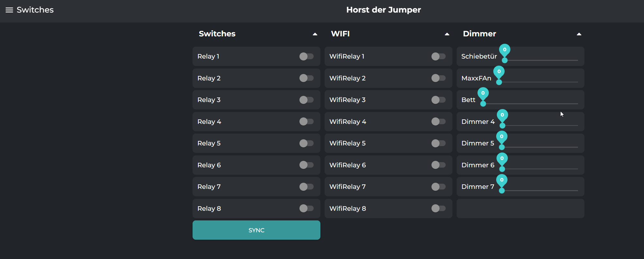Viewport: 644px width, 259px height.
Task: Collapse the Switches section
Action: [x=315, y=34]
